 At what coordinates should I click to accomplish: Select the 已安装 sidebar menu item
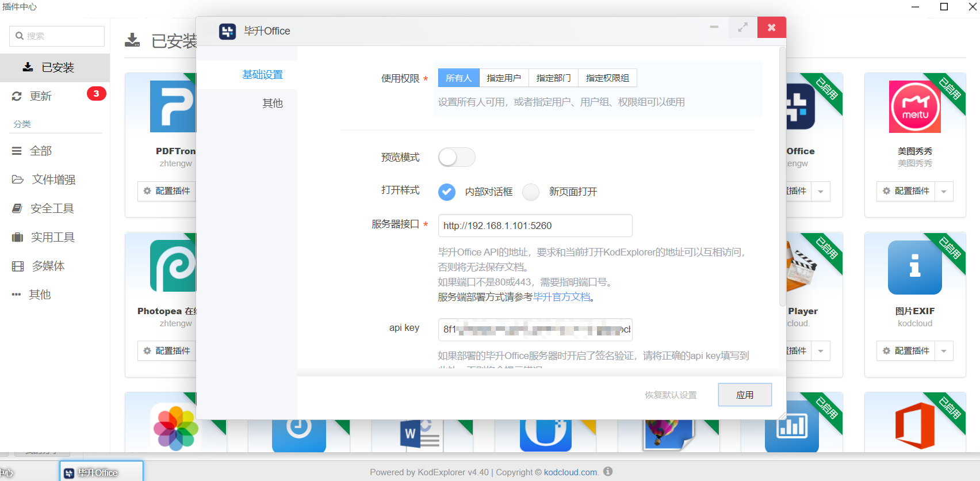pos(55,67)
